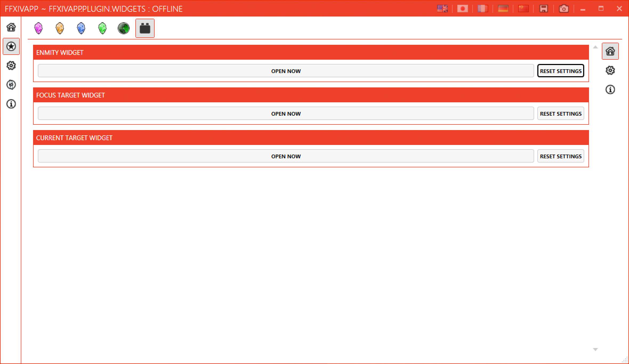Open the green radar plugin tab
Image resolution: width=629 pixels, height=364 pixels.
124,28
